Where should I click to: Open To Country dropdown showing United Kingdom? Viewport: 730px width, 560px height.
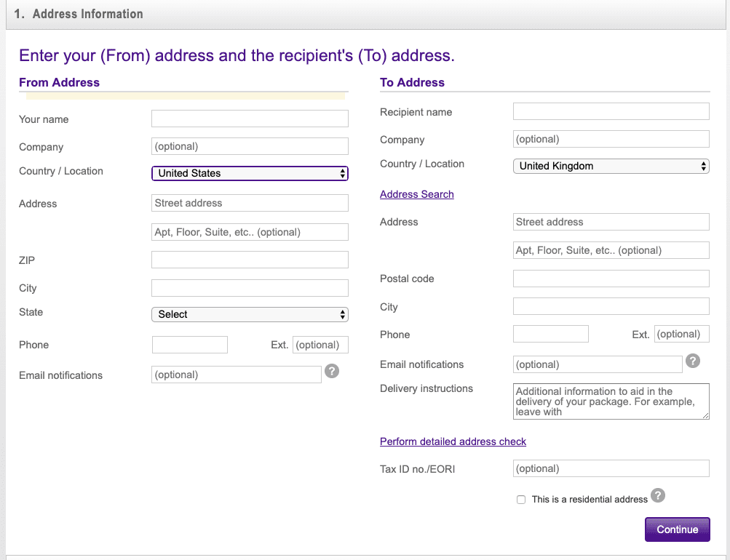(x=611, y=166)
